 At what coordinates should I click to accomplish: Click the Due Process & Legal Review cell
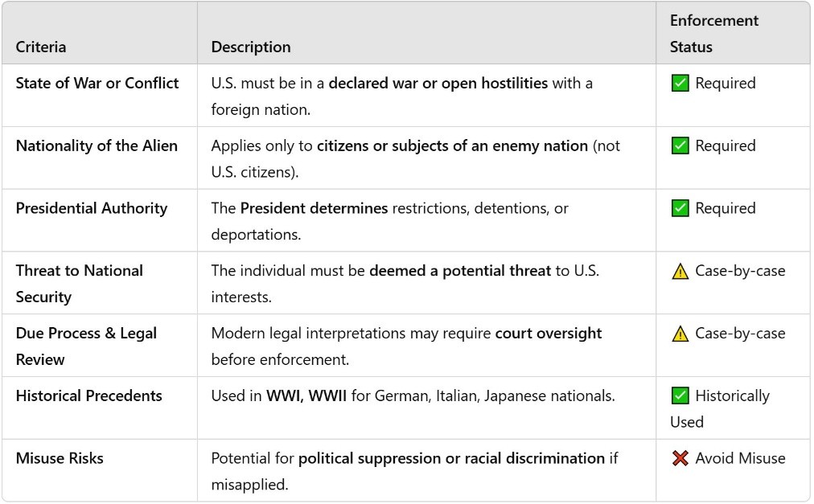[100, 346]
